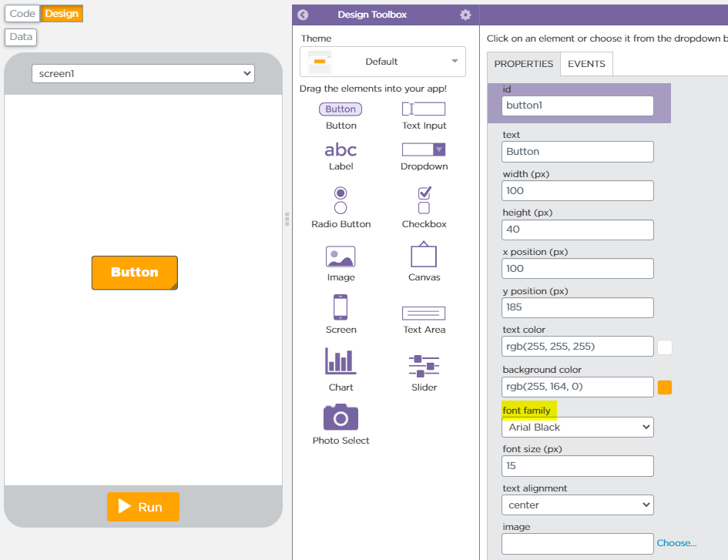Open toolbox settings gear icon

(465, 15)
